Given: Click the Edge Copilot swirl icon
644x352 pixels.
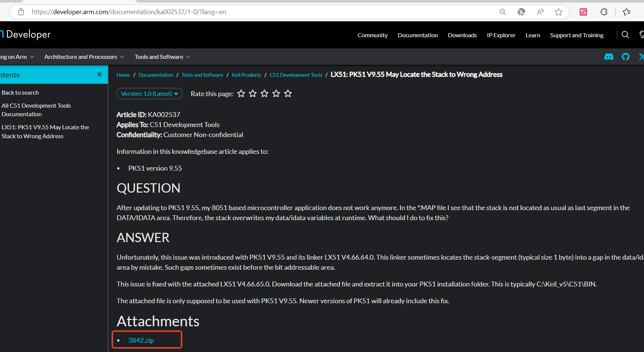Looking at the screenshot, I should [x=521, y=12].
